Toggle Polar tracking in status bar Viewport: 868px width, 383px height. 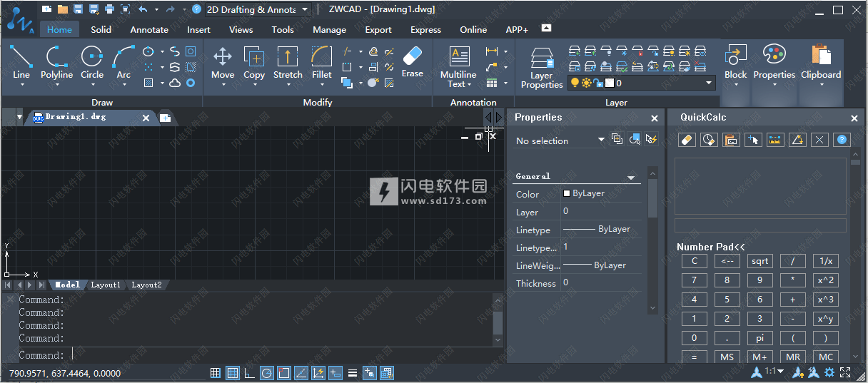(267, 372)
